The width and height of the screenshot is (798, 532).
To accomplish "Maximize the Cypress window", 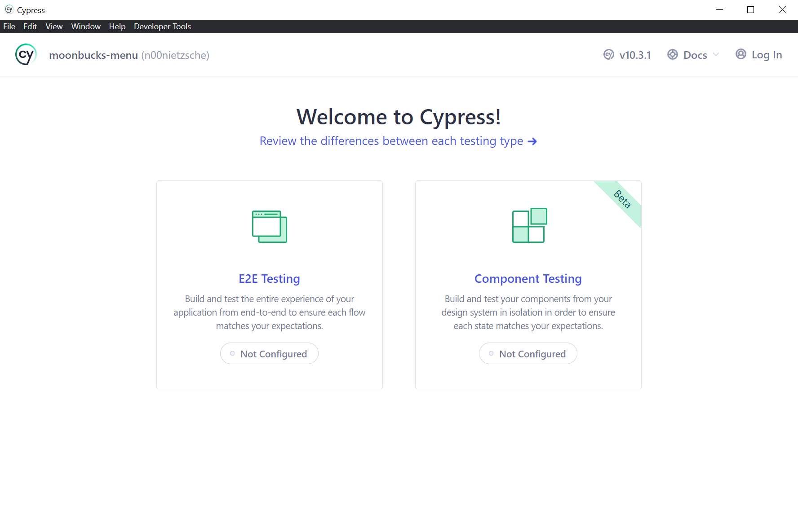I will tap(750, 9).
